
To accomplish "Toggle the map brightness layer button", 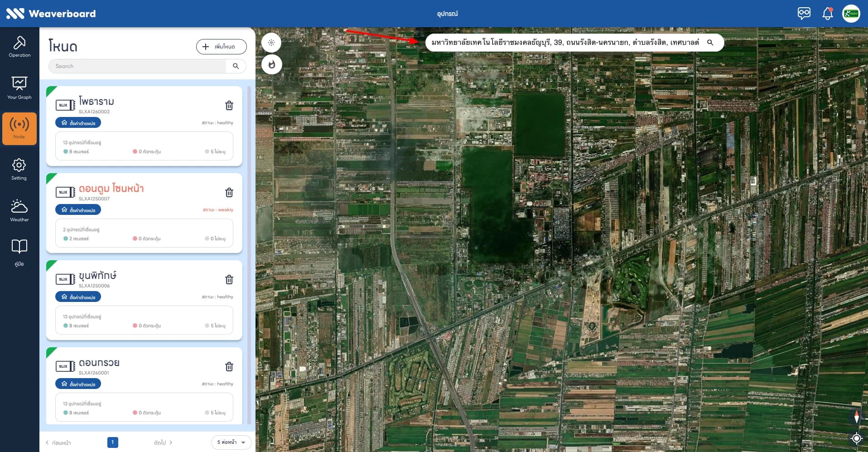I will [271, 43].
